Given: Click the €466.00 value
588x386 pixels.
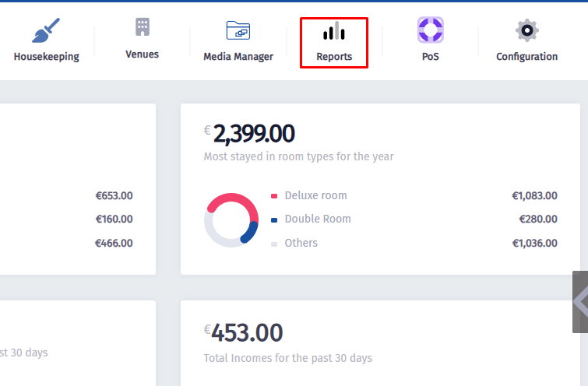Looking at the screenshot, I should click(114, 244).
